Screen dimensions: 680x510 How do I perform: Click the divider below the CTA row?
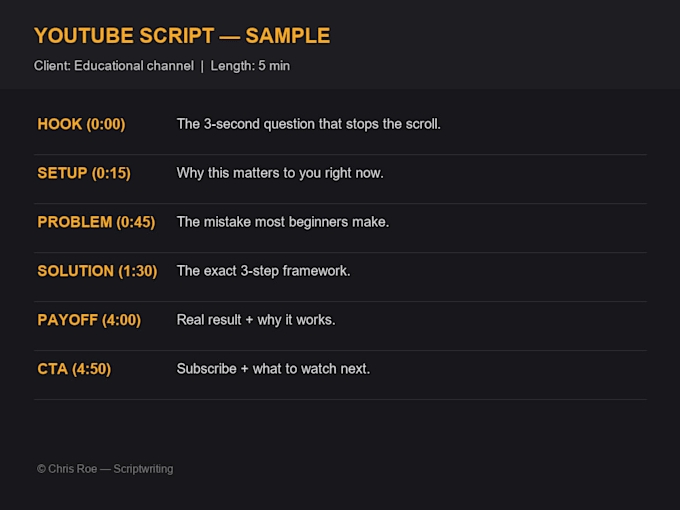pos(340,399)
